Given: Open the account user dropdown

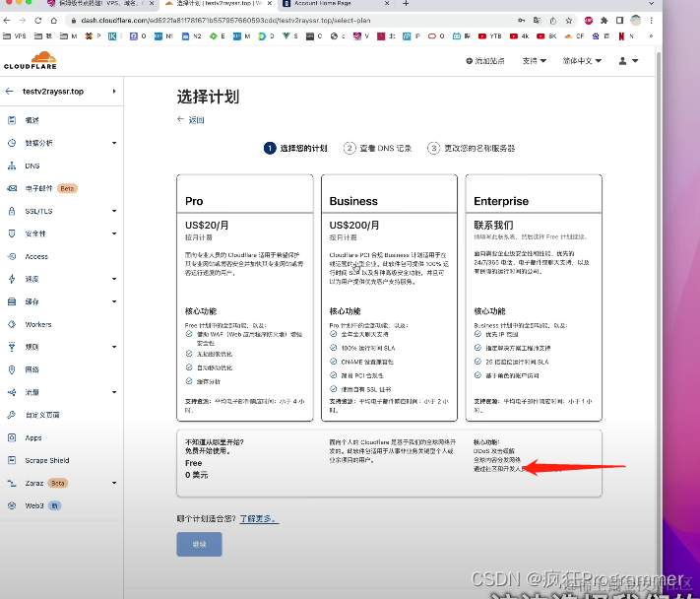Looking at the screenshot, I should 628,61.
